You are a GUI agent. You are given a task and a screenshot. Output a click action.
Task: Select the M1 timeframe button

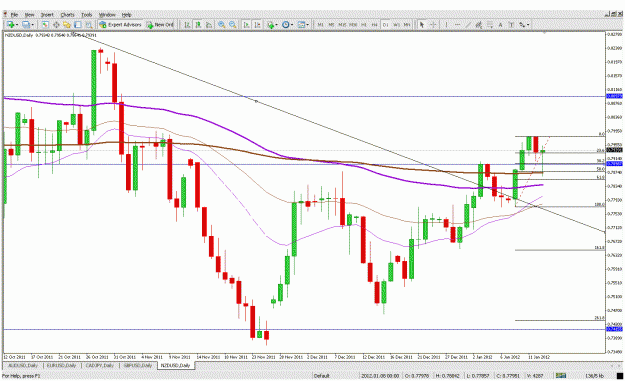pos(320,25)
